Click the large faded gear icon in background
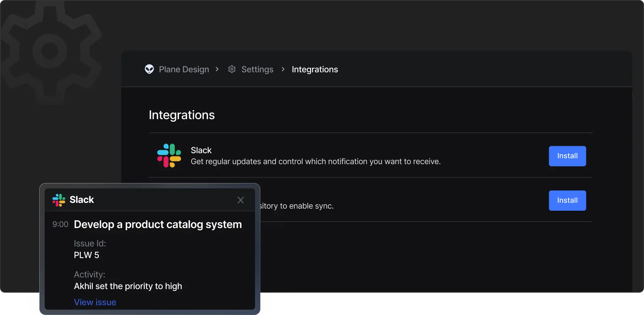This screenshot has height=315, width=644. tap(50, 51)
